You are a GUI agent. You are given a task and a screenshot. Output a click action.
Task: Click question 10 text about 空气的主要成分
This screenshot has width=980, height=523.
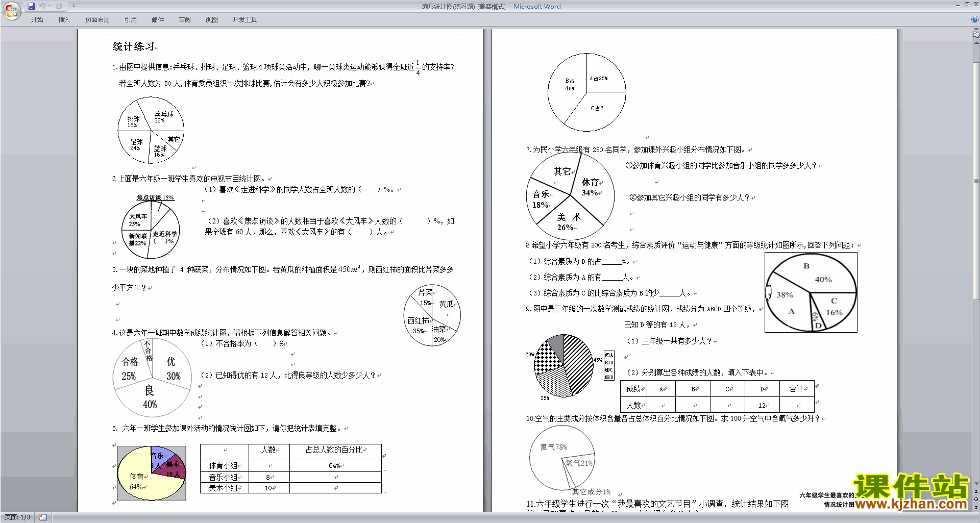click(674, 418)
